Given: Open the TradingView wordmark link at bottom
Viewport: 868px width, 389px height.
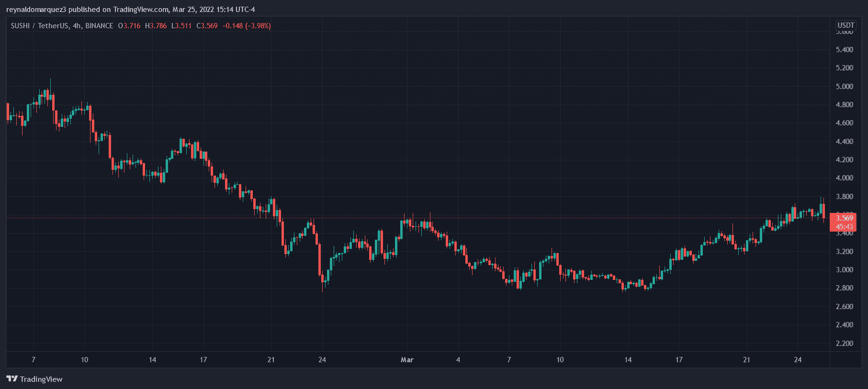Looking at the screenshot, I should coord(41,379).
